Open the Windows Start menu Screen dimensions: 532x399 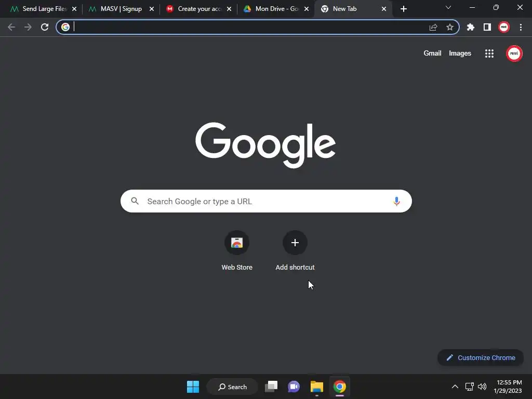[x=193, y=387]
